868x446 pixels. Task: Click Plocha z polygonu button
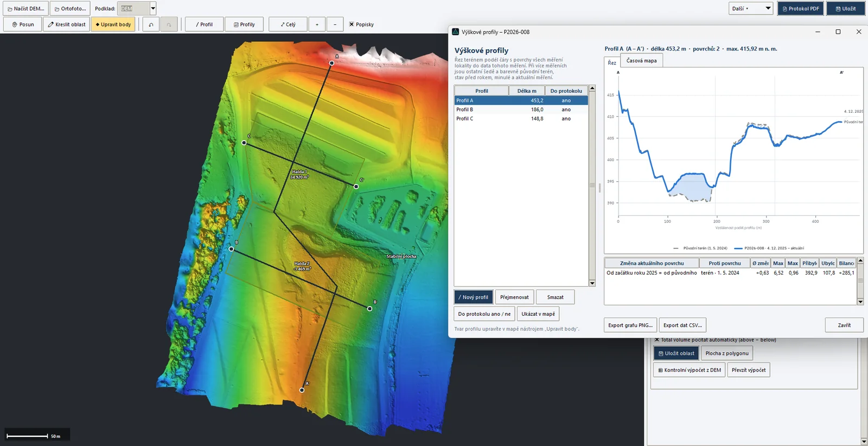[727, 353]
